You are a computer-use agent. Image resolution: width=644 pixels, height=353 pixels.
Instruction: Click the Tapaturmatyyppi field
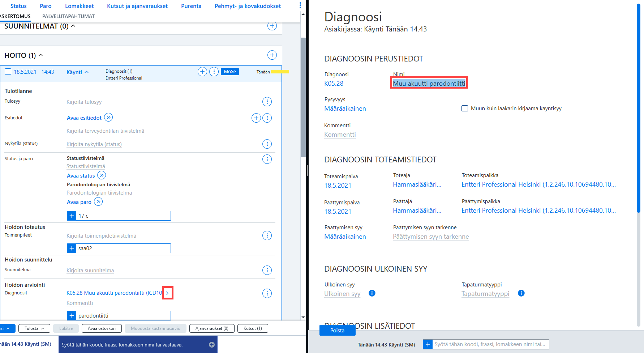click(x=485, y=294)
